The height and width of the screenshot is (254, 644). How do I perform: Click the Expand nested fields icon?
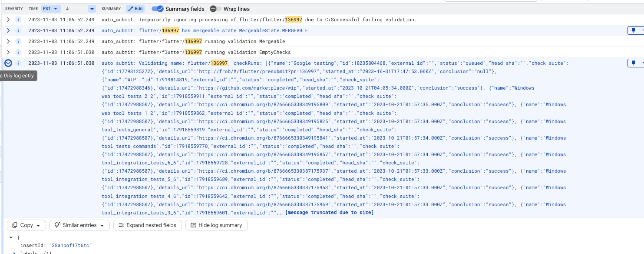pos(120,225)
